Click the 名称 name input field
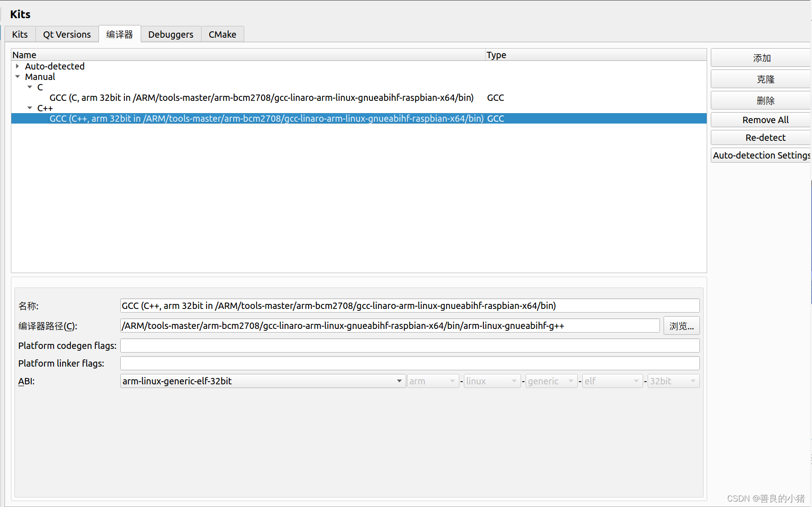Image resolution: width=812 pixels, height=507 pixels. (x=410, y=306)
